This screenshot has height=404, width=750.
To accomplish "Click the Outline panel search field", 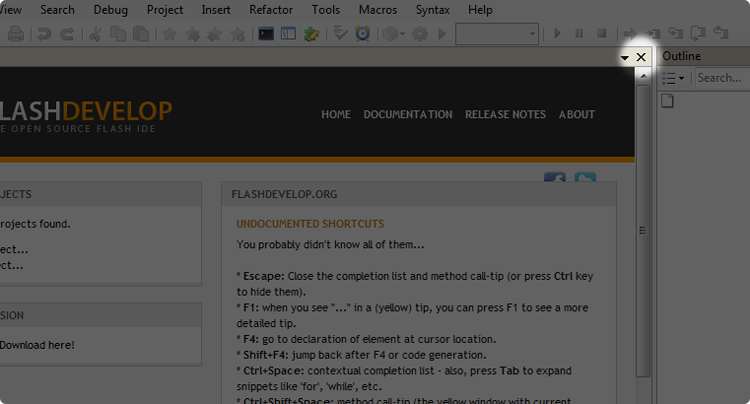I will click(720, 78).
